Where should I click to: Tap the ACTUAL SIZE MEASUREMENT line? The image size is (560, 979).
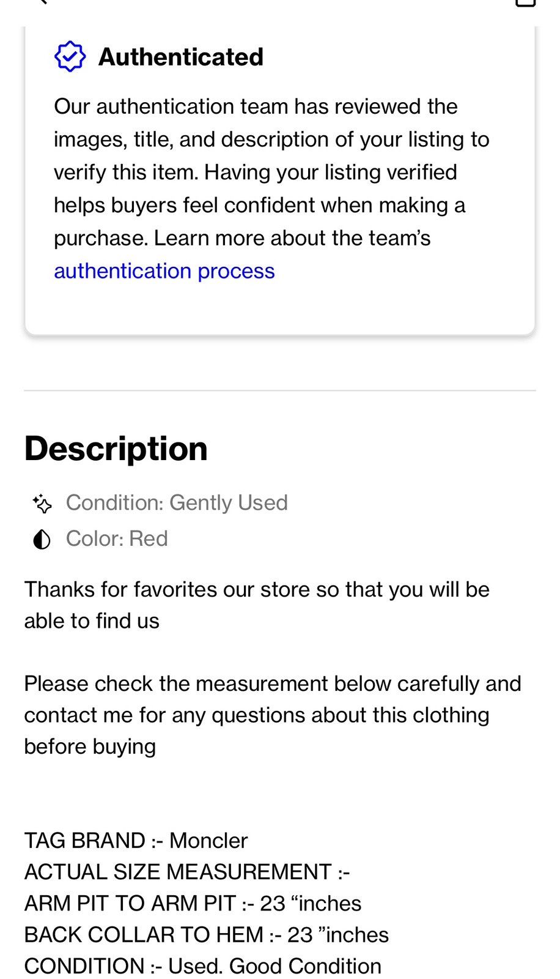pyautogui.click(x=187, y=872)
